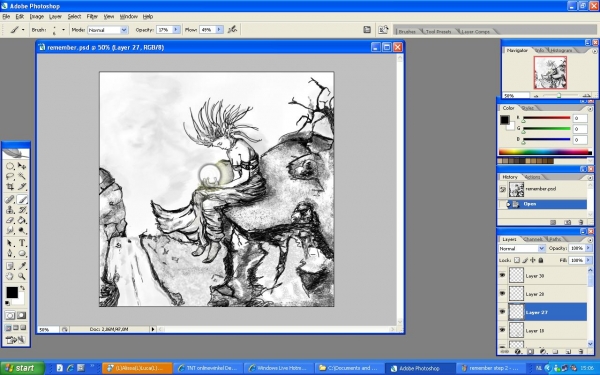Select the Clone Stamp tool
The height and width of the screenshot is (375, 600).
10,210
